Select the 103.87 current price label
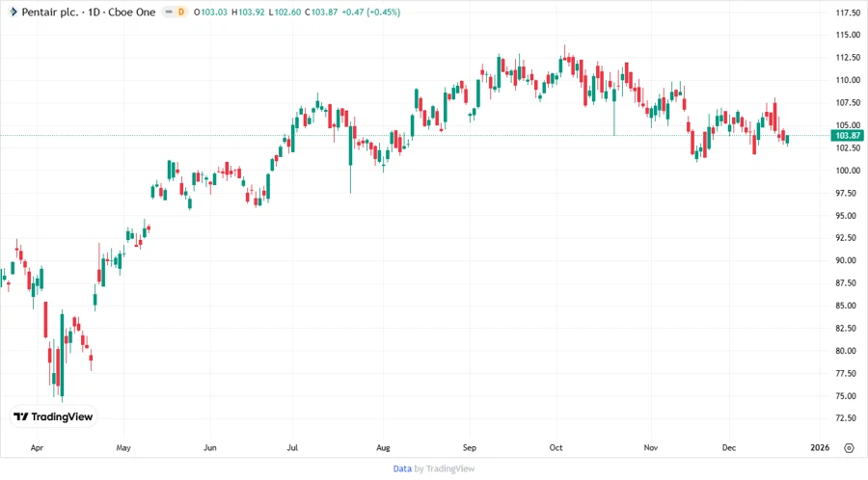Screen dimensions: 868x480 click(847, 135)
